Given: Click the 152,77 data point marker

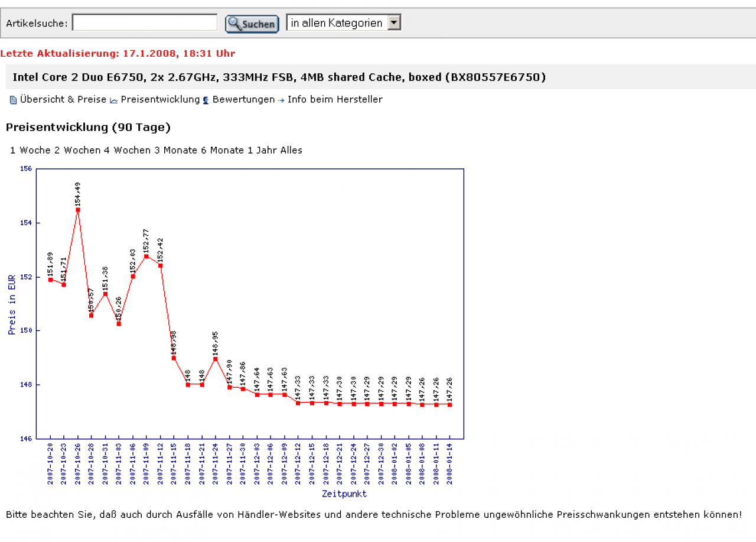Looking at the screenshot, I should tap(146, 256).
